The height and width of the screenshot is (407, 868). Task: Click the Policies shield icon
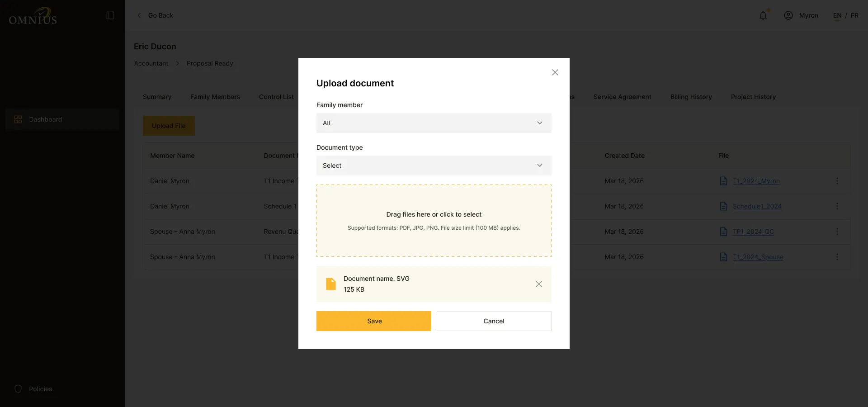click(x=18, y=389)
